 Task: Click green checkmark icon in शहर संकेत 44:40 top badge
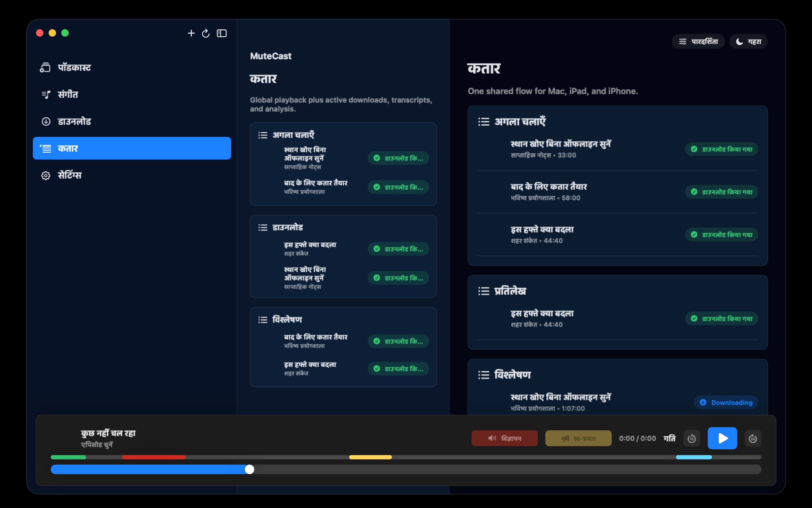(694, 235)
